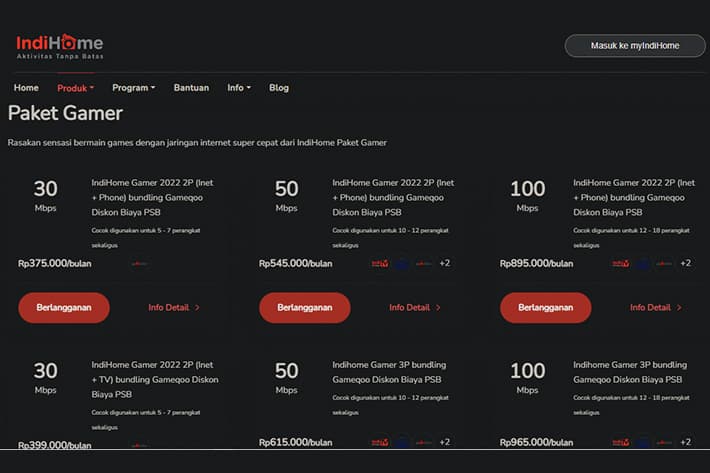
Task: Open the Bantuan menu item
Action: pyautogui.click(x=192, y=88)
